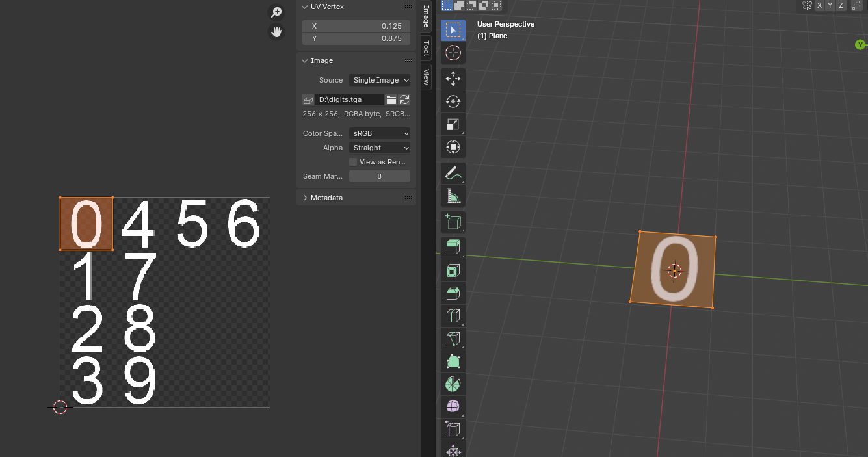Viewport: 868px width, 457px height.
Task: Click the 3D Cursor tool
Action: tap(453, 53)
